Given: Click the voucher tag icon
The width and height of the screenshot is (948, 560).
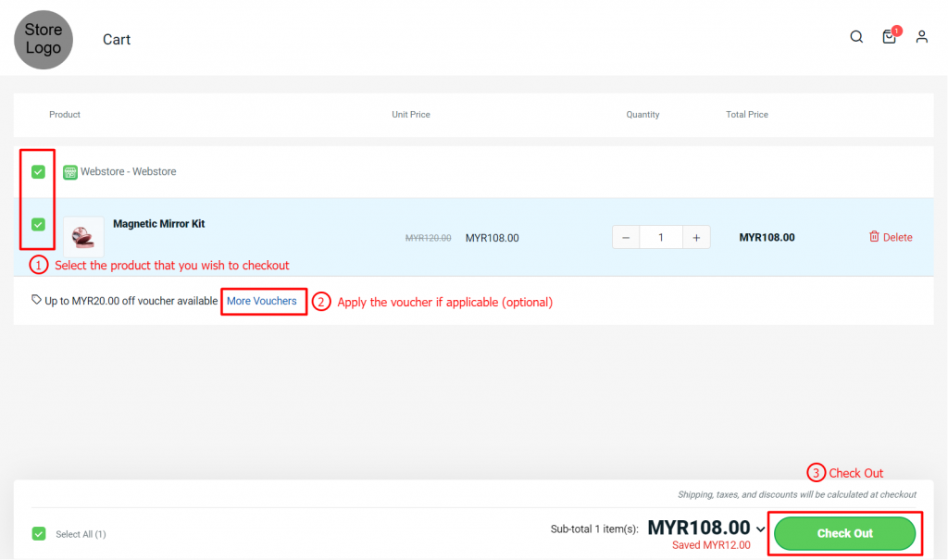Looking at the screenshot, I should [37, 300].
